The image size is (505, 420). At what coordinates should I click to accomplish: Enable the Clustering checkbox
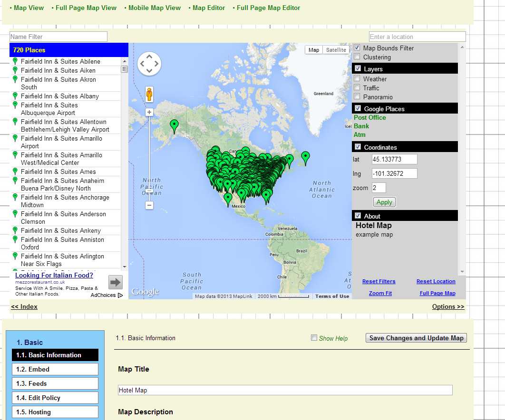click(357, 57)
